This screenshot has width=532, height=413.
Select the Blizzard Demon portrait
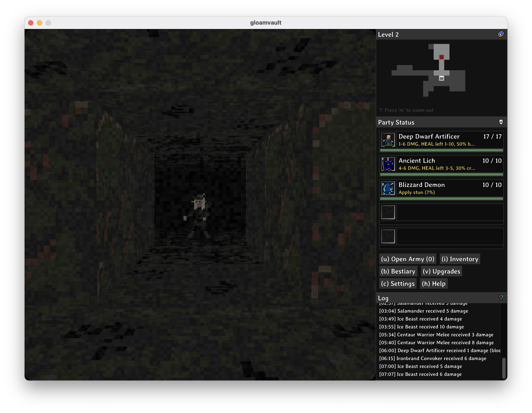[388, 188]
